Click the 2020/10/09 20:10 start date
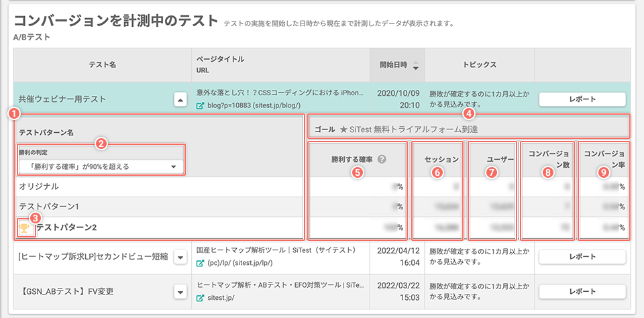 pyautogui.click(x=398, y=99)
